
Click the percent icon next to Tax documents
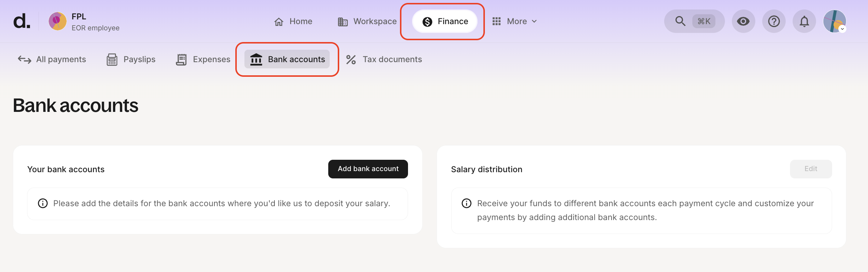[352, 59]
